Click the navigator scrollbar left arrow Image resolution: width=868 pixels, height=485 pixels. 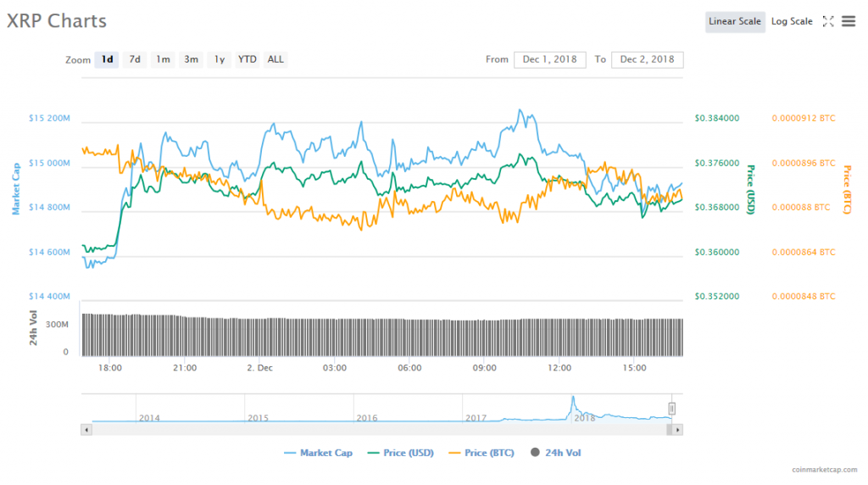85,430
